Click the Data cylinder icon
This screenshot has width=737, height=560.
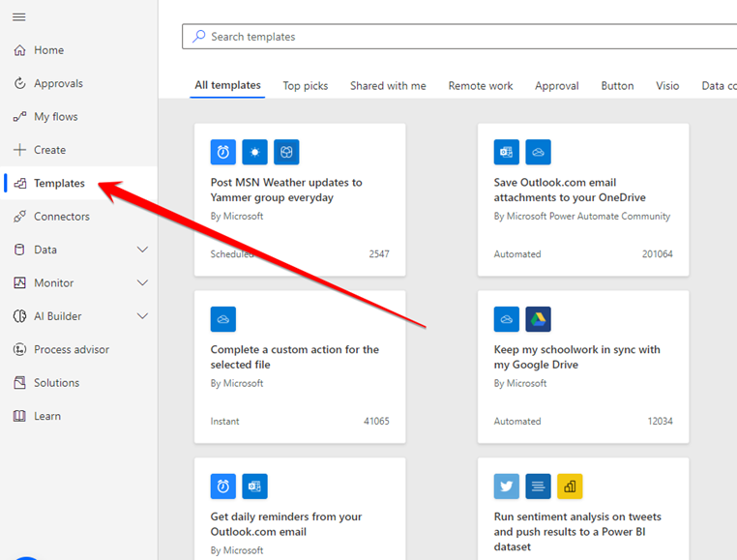(19, 250)
